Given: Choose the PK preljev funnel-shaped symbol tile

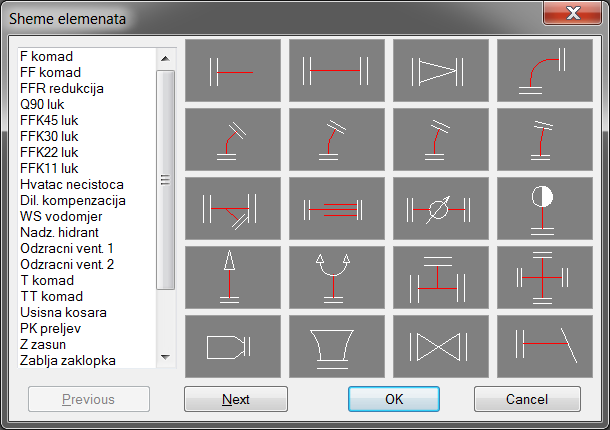Looking at the screenshot, I should pos(337,346).
